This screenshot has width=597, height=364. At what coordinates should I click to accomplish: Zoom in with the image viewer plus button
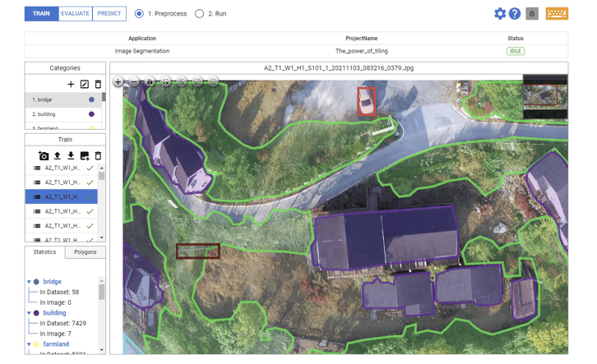point(118,82)
